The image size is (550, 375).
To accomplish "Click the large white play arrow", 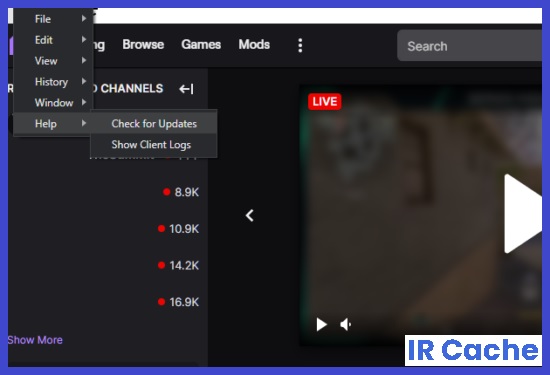I will 523,213.
